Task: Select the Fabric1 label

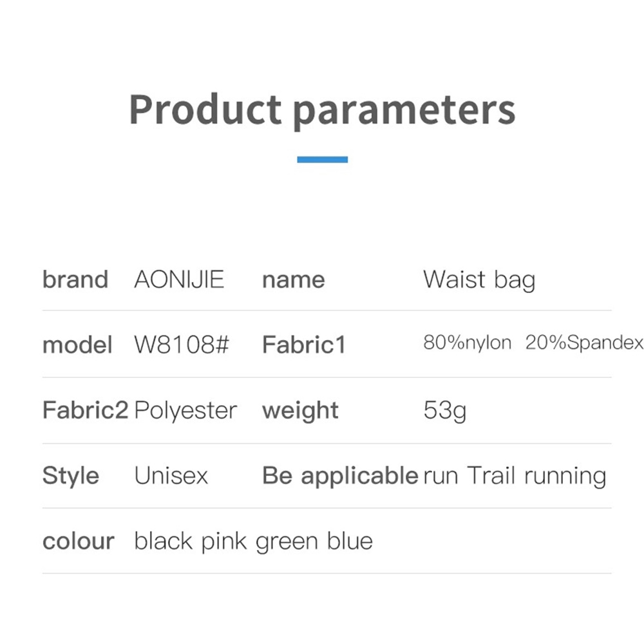Action: (304, 345)
